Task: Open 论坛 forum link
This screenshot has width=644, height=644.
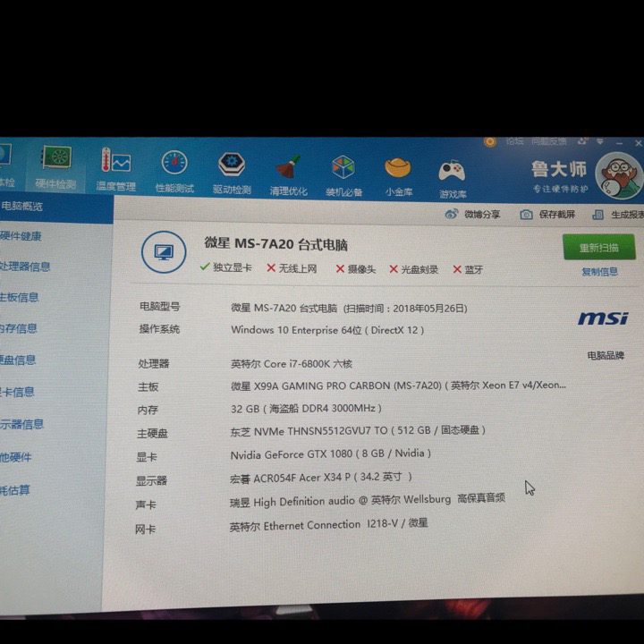Action: point(514,141)
